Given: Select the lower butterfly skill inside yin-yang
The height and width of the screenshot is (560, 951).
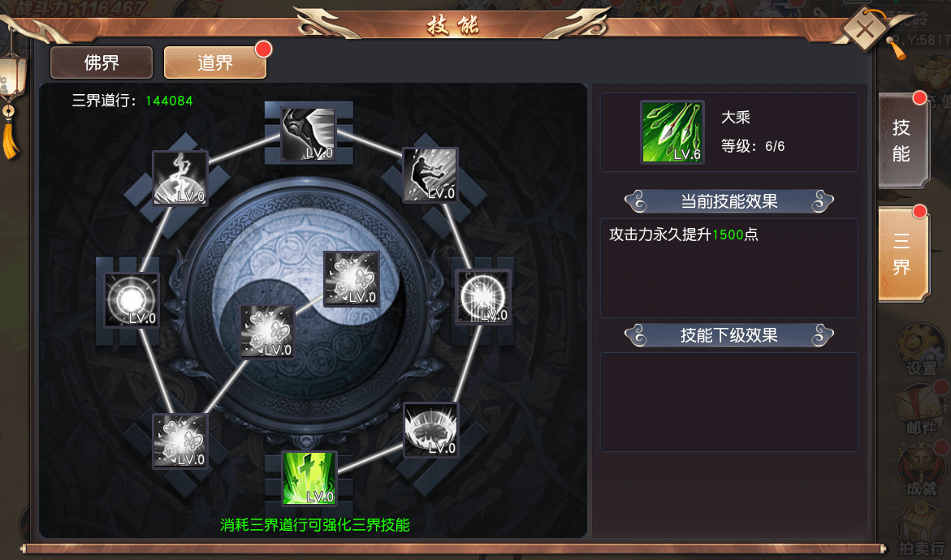Looking at the screenshot, I should (x=267, y=331).
